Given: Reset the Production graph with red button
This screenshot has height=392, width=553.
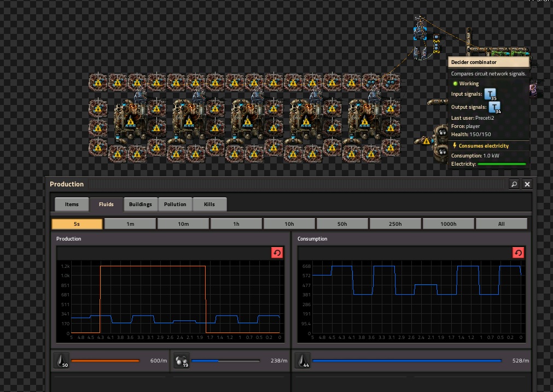Looking at the screenshot, I should point(277,253).
